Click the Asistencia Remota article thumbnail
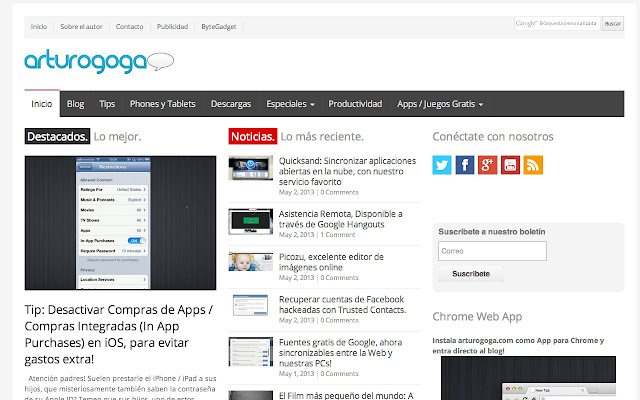This screenshot has height=400, width=640. coord(251,221)
